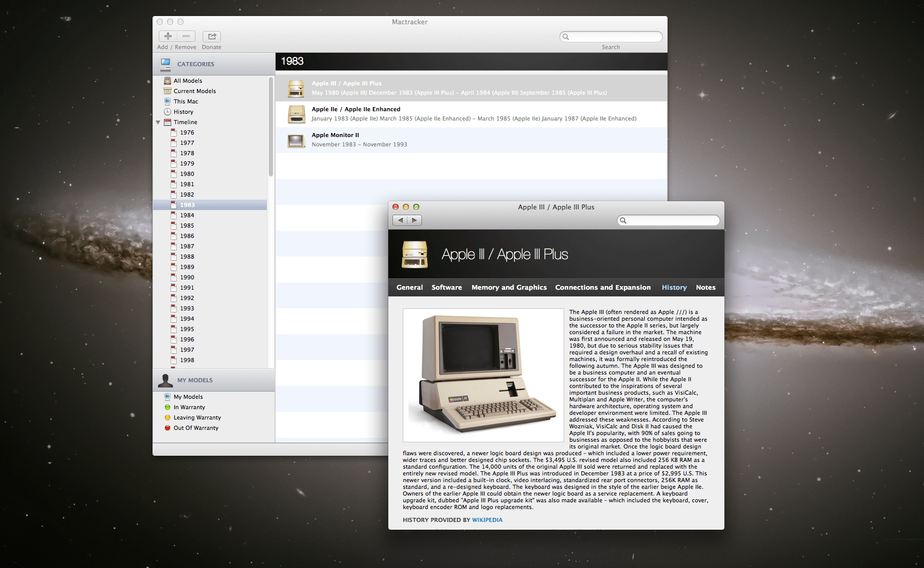
Task: Select the Out Of Warranty red status indicator
Action: [167, 428]
